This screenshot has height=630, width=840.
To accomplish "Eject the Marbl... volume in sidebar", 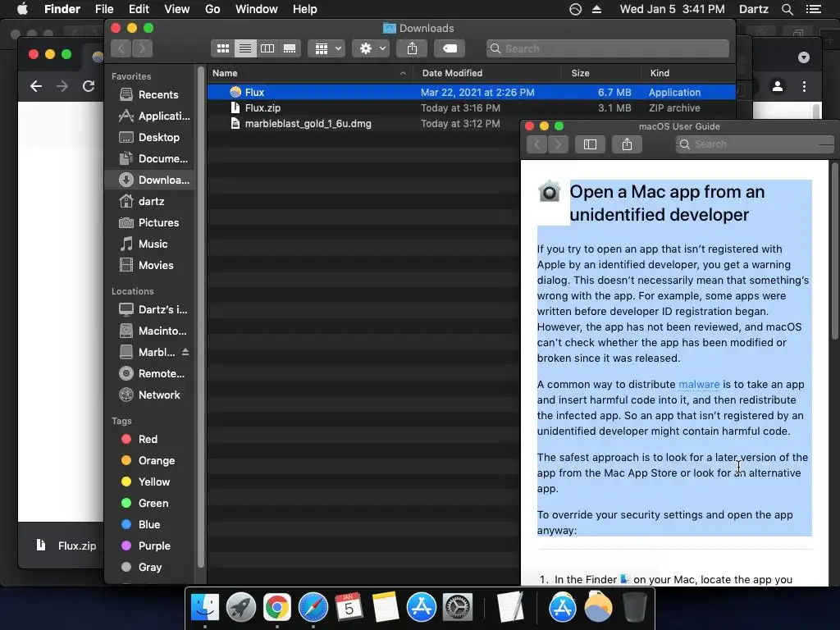I will 185,352.
